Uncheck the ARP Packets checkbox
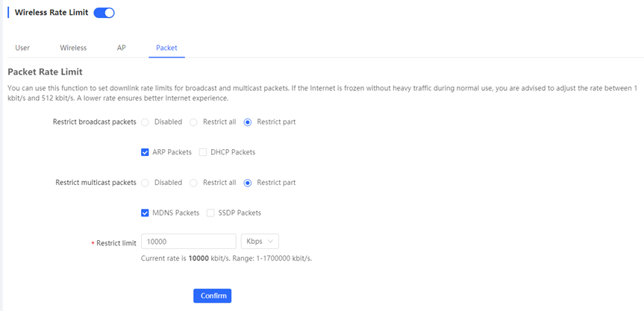This screenshot has width=644, height=311. click(145, 152)
